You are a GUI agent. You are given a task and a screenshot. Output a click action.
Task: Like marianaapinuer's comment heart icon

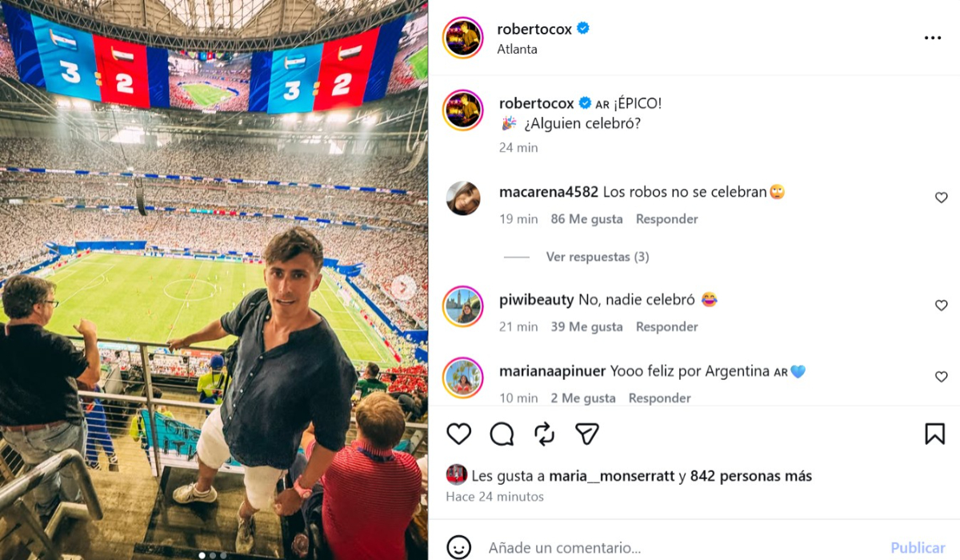pyautogui.click(x=942, y=377)
